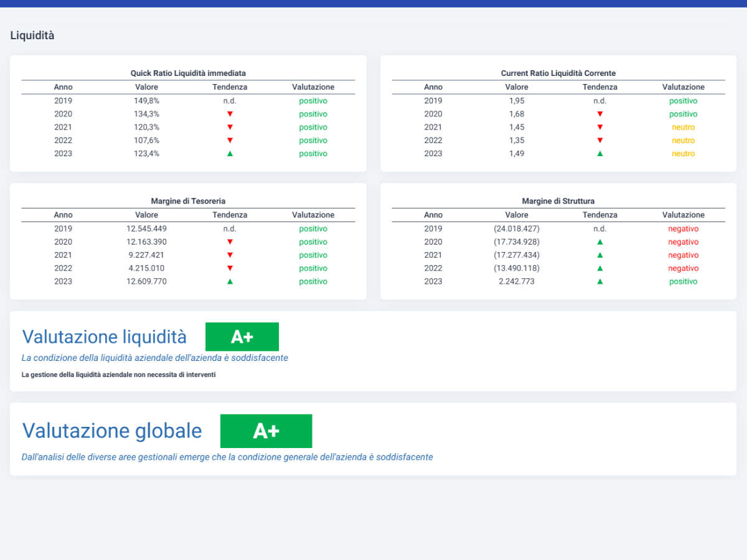Screen dimensions: 747x560
Task: Click the Valutazione column header in Current Ratio table
Action: 684,87
